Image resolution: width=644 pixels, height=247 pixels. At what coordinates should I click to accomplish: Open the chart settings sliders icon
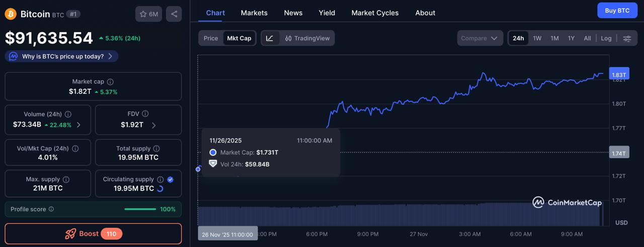click(627, 38)
